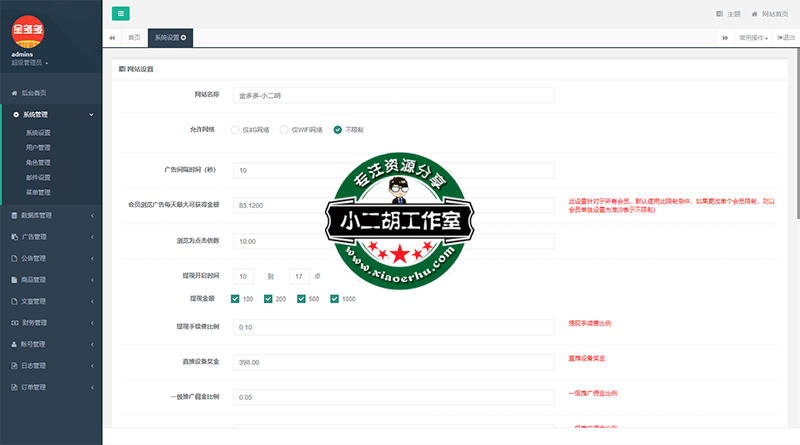Screen dimensions: 800x445
Task: Click the tab scroll-right double arrow icon
Action: 724,37
